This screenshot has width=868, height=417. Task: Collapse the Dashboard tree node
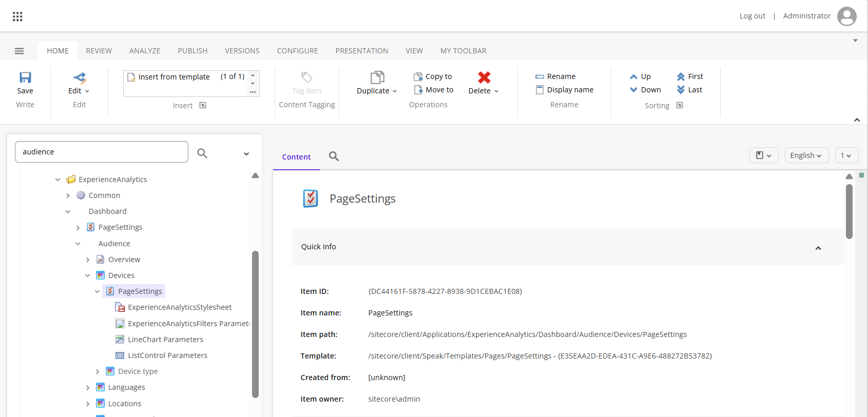[68, 211]
